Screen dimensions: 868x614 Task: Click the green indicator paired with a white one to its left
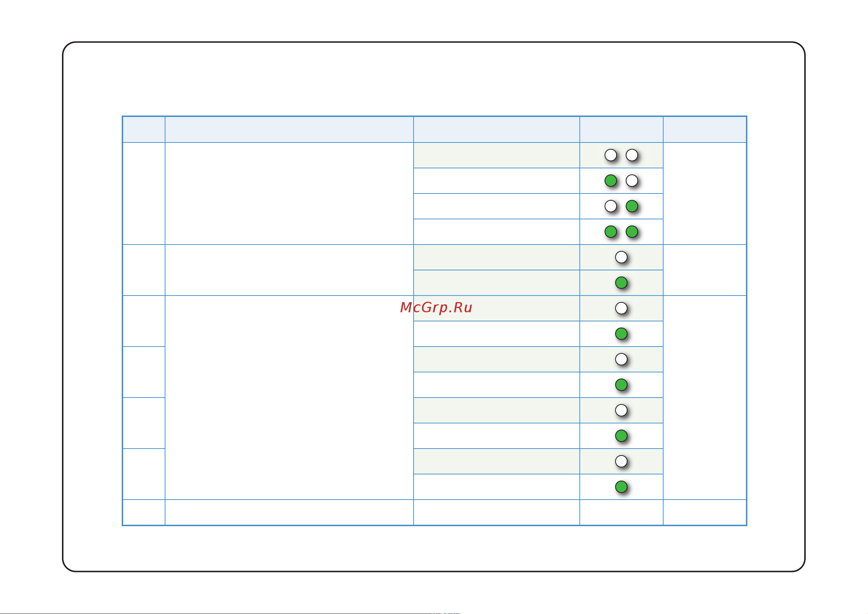click(x=632, y=206)
